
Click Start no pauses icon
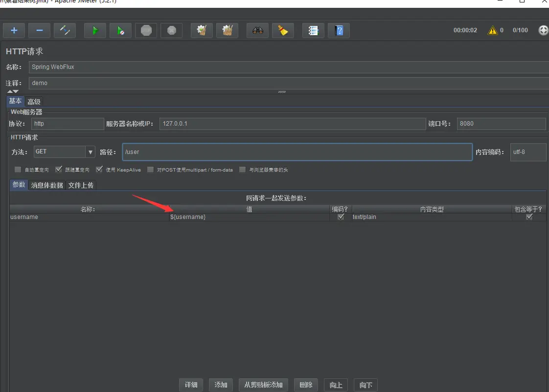point(120,30)
